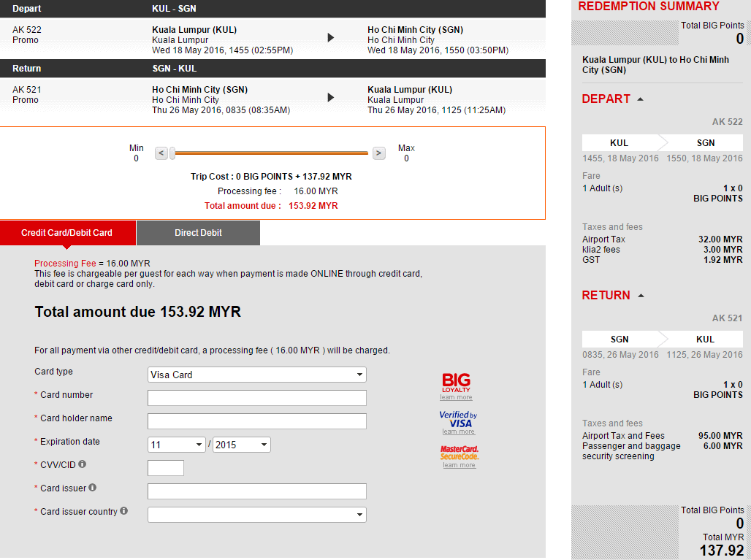Click the 'klia2 fees' 3.00 MYR line
The width and height of the screenshot is (751, 560).
pyautogui.click(x=663, y=250)
